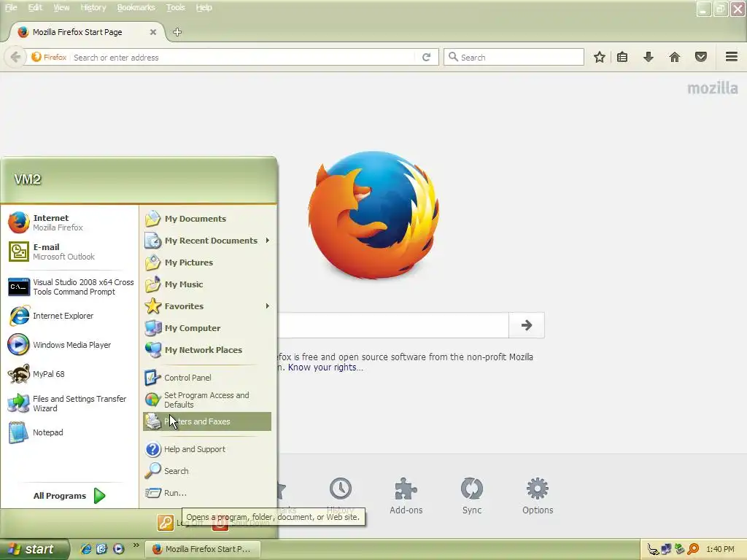Image resolution: width=747 pixels, height=560 pixels.
Task: Expand All Programs list
Action: pyautogui.click(x=69, y=496)
